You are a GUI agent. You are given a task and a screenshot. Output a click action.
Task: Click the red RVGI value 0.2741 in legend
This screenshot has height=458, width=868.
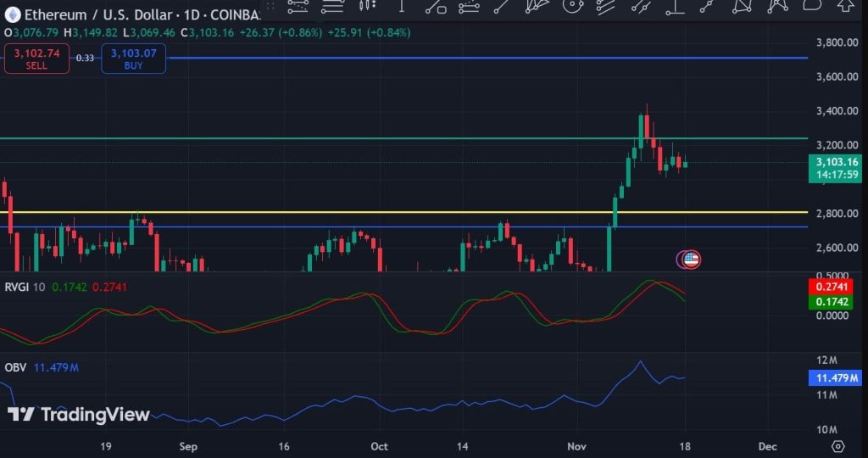(x=109, y=287)
